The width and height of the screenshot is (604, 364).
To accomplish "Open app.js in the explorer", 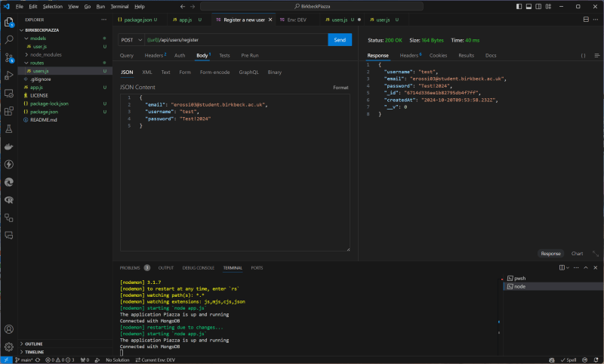I will click(36, 88).
